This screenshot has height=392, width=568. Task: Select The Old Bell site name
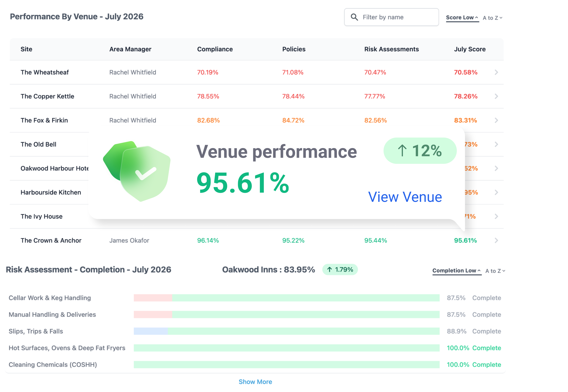click(x=38, y=144)
